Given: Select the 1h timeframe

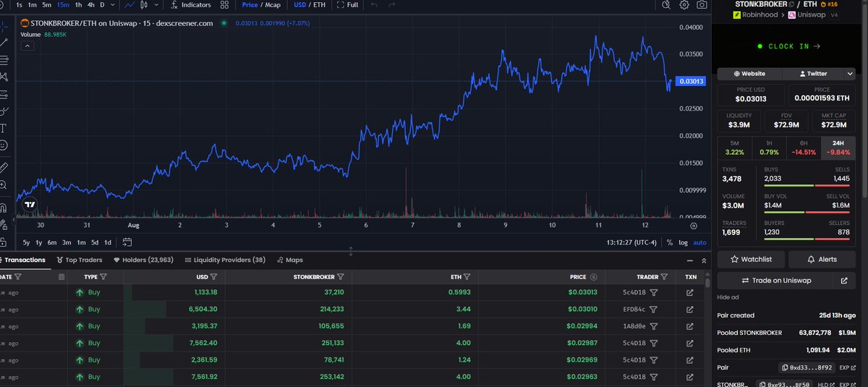Looking at the screenshot, I should pyautogui.click(x=78, y=5).
